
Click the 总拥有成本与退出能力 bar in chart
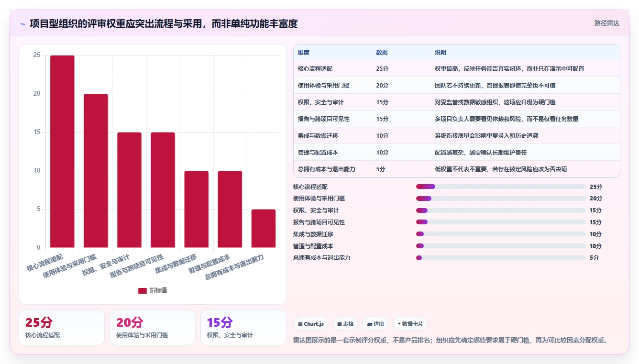coord(264,229)
